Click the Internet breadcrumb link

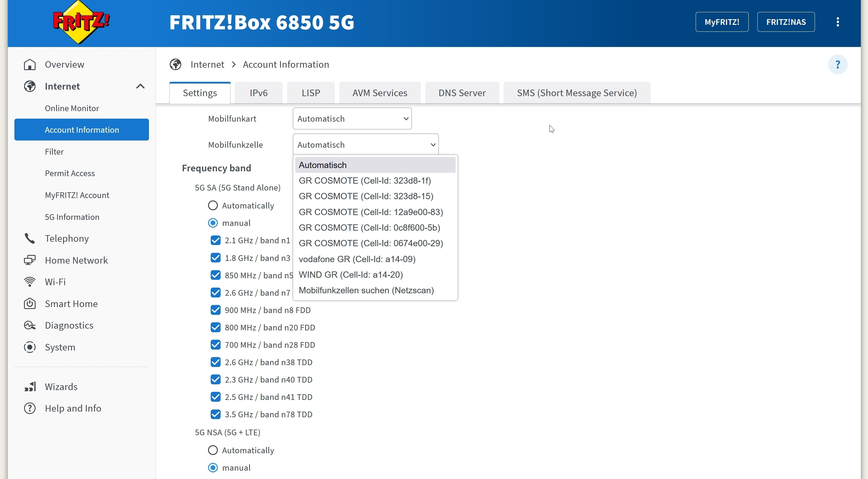coord(207,64)
